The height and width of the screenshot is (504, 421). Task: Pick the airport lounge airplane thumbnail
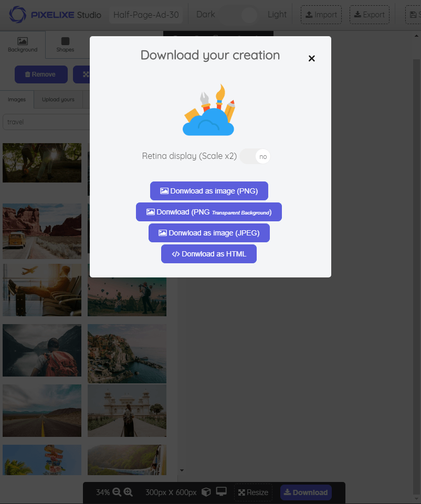42,290
